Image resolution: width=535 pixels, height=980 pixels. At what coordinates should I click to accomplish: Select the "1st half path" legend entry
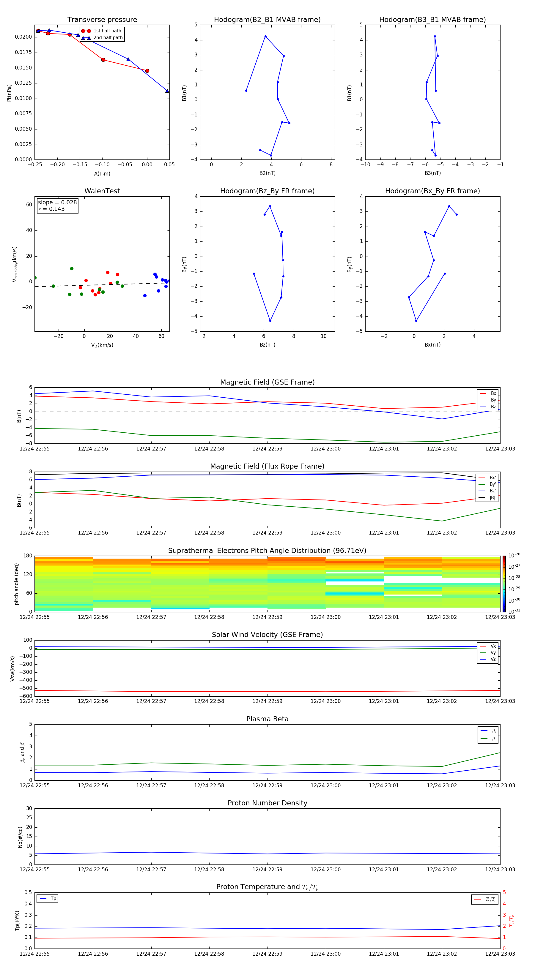click(102, 31)
